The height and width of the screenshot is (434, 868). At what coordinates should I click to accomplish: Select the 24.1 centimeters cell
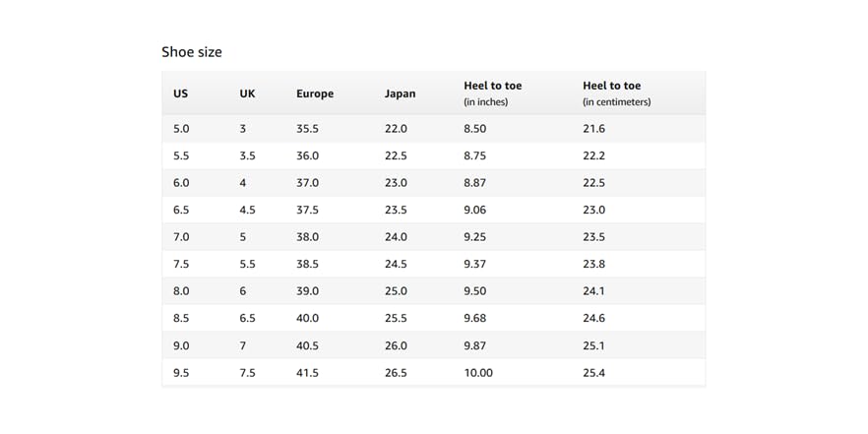click(593, 291)
